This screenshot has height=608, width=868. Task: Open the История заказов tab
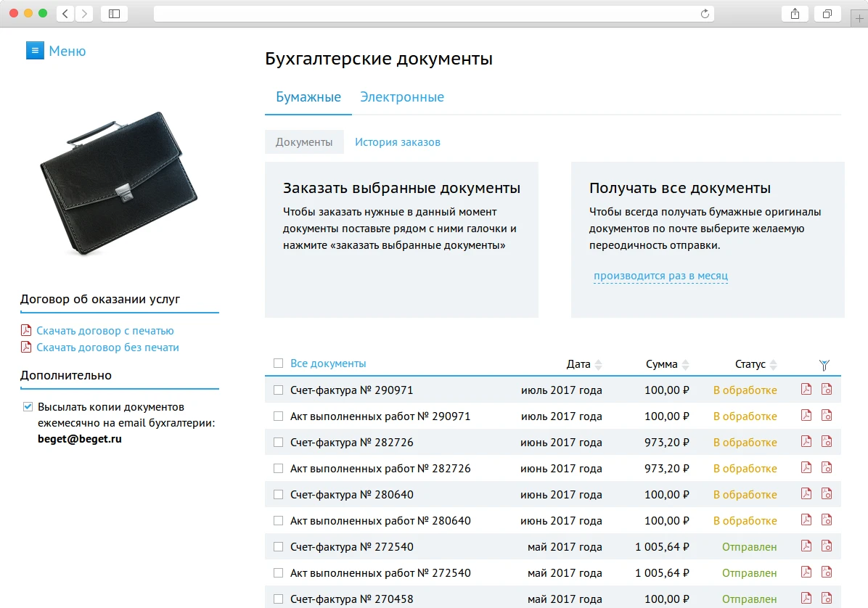pyautogui.click(x=397, y=141)
